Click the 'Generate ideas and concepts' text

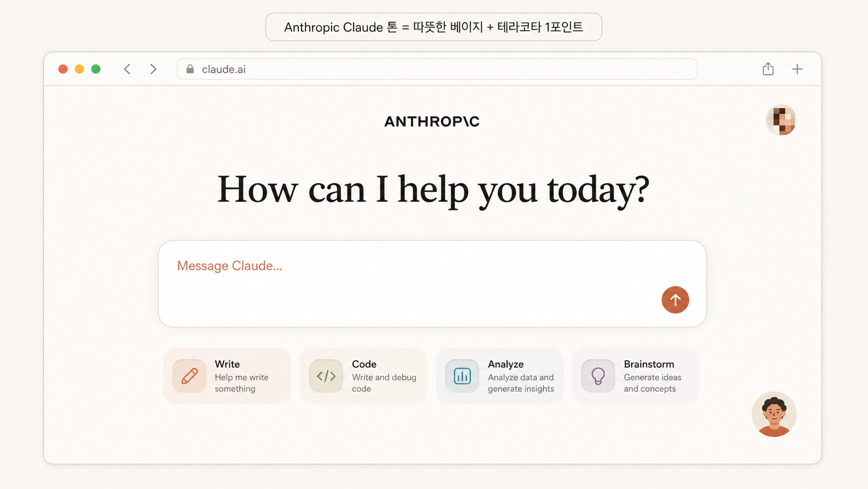[x=653, y=383]
